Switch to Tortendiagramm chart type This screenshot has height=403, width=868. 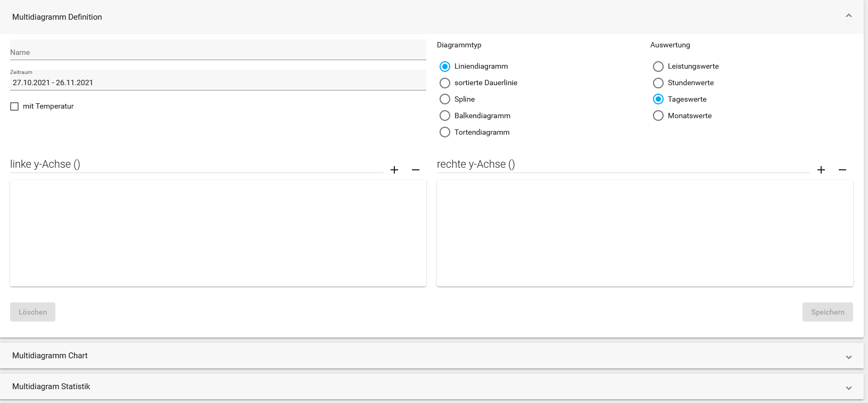click(445, 133)
